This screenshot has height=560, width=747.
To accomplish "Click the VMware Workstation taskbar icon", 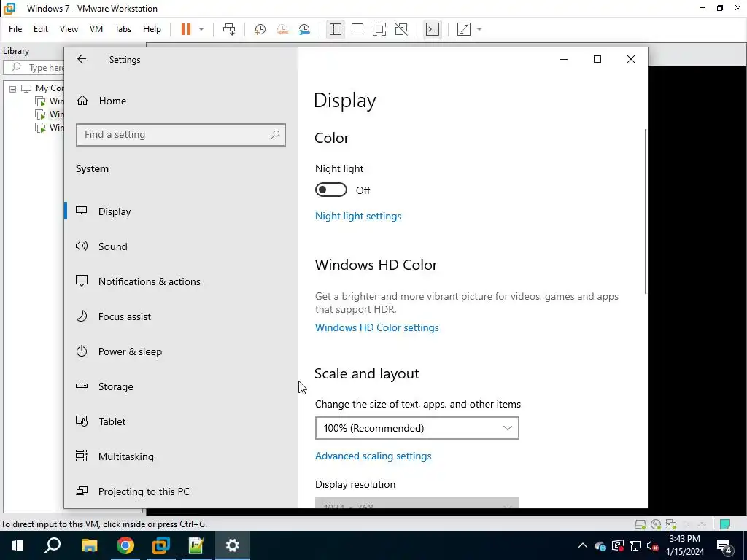I will tap(161, 545).
